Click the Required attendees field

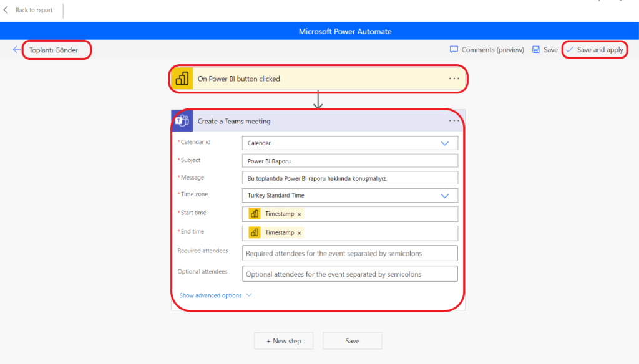pos(349,254)
